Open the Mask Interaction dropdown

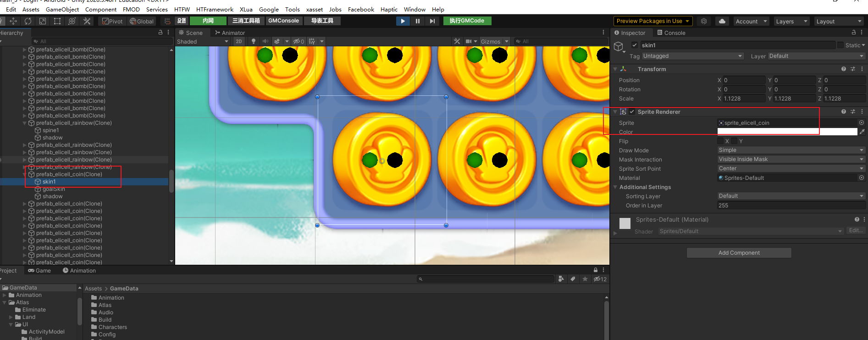tap(791, 159)
